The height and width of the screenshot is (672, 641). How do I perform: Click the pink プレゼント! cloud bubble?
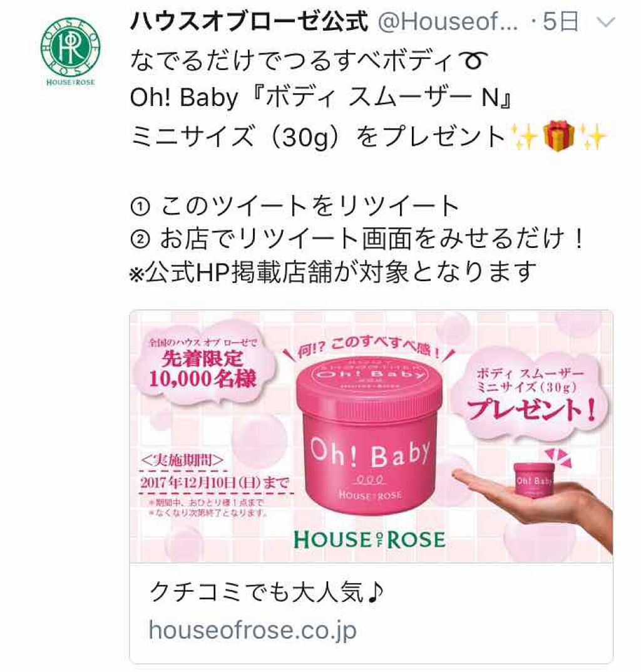(x=531, y=395)
